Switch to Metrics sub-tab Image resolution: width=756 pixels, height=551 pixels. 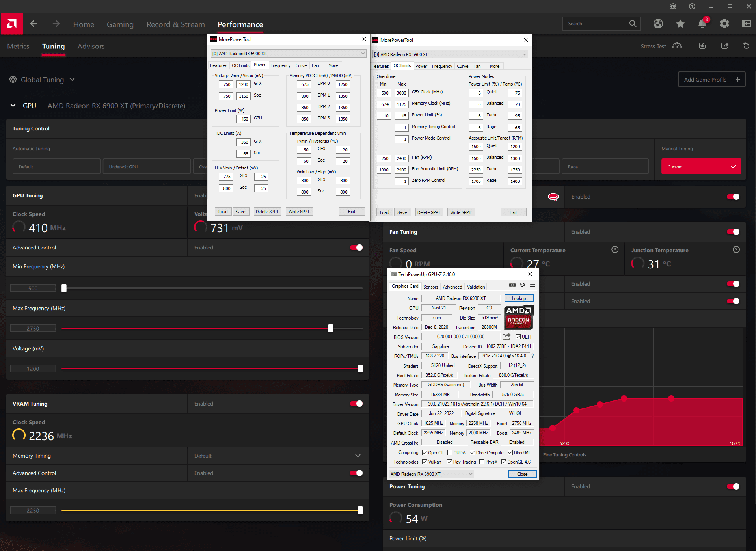[x=18, y=46]
